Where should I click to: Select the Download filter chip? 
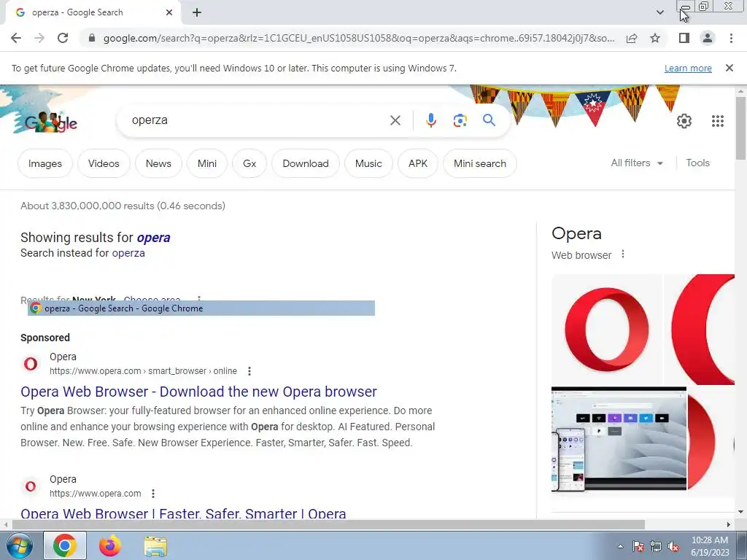pos(306,163)
